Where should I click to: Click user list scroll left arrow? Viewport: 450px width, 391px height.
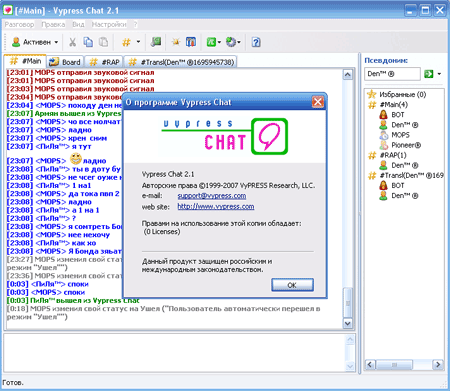click(370, 365)
